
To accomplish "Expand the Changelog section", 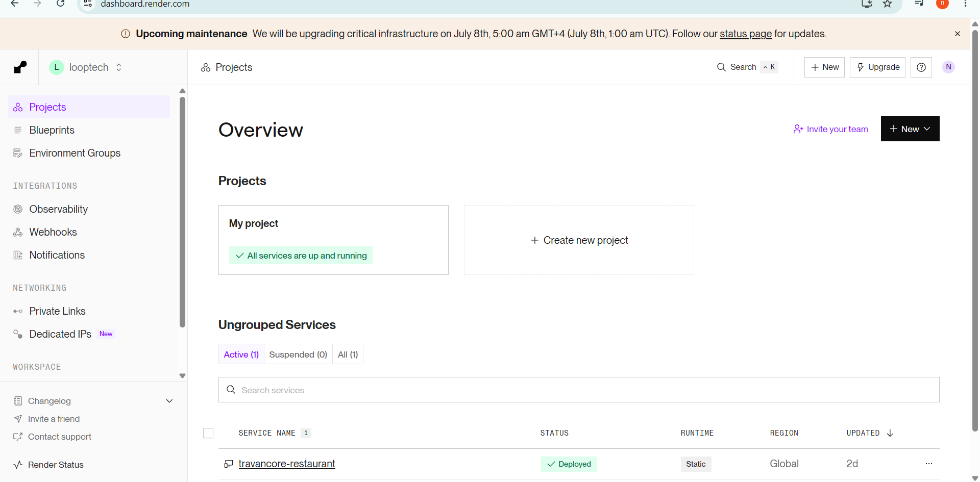I will (x=169, y=401).
